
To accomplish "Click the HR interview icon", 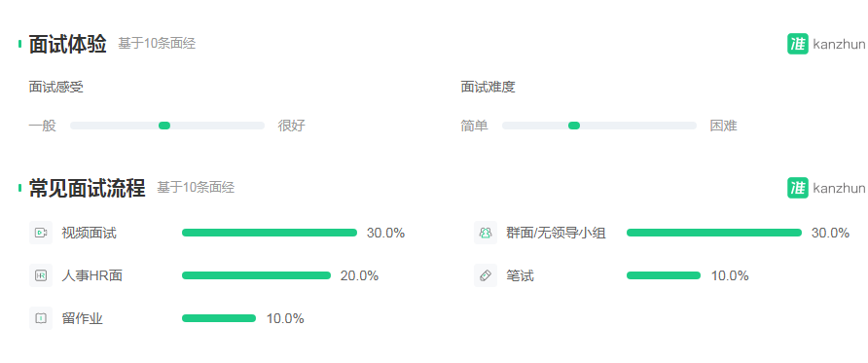I will pyautogui.click(x=41, y=275).
